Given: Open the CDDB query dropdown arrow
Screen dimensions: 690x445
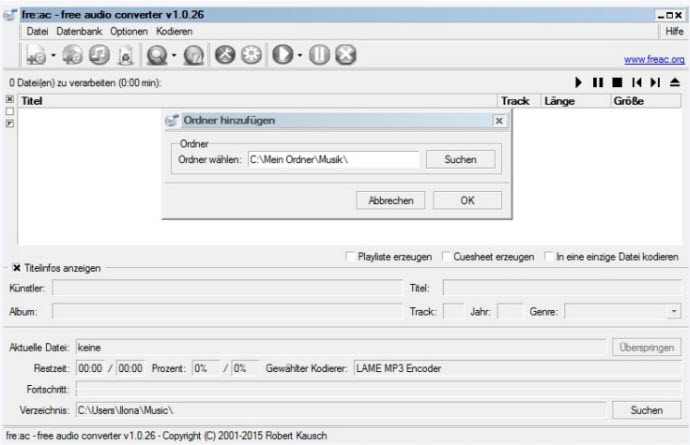Looking at the screenshot, I should 174,55.
